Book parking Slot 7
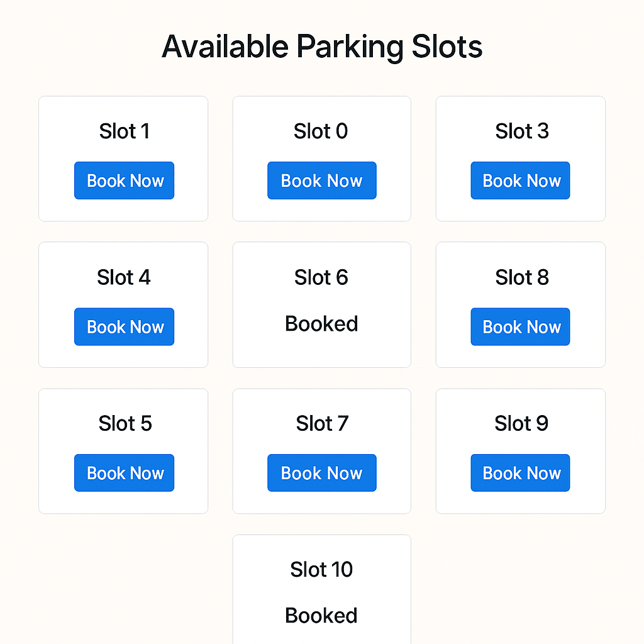This screenshot has height=644, width=644. 321,472
